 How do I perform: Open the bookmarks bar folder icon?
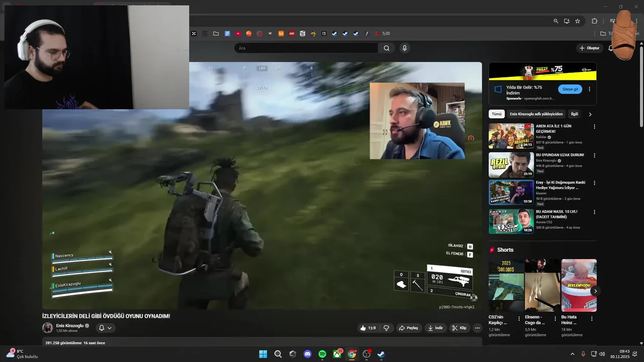(216, 34)
